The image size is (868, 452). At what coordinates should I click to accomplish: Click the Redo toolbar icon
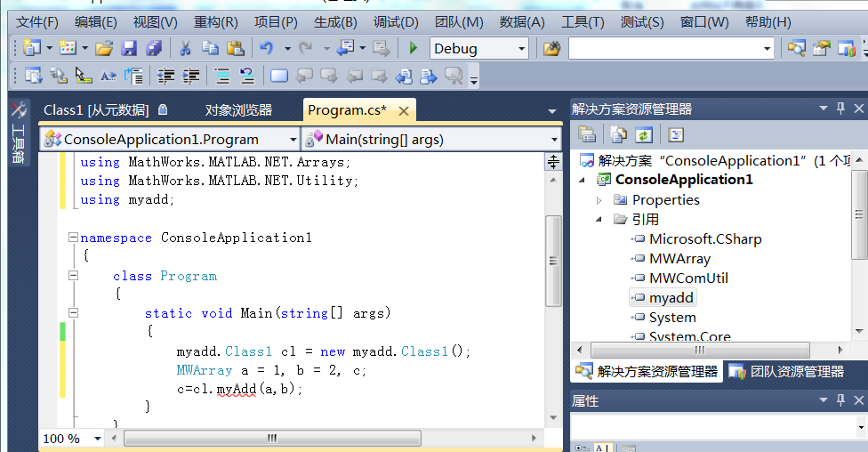click(x=306, y=48)
